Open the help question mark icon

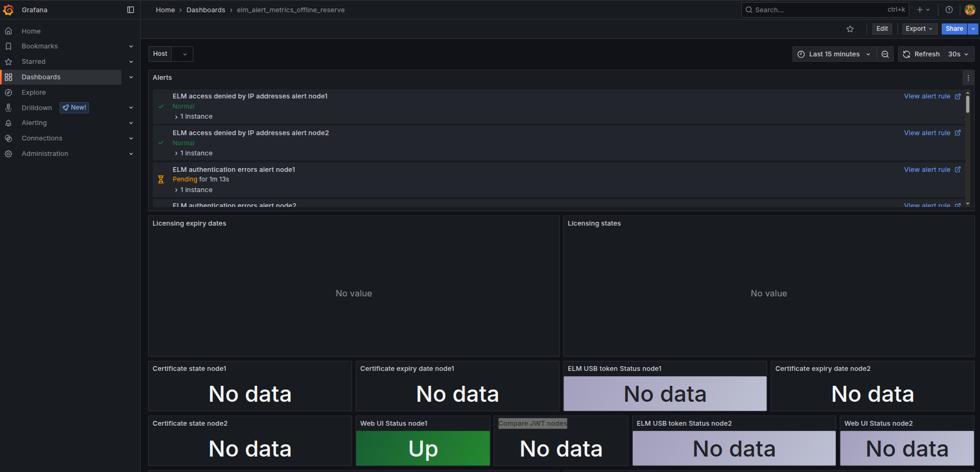point(949,10)
